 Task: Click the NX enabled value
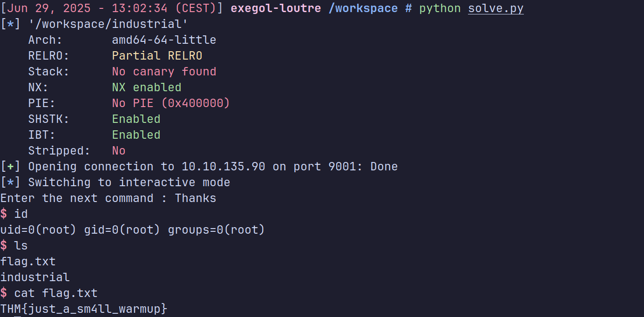[x=147, y=88]
